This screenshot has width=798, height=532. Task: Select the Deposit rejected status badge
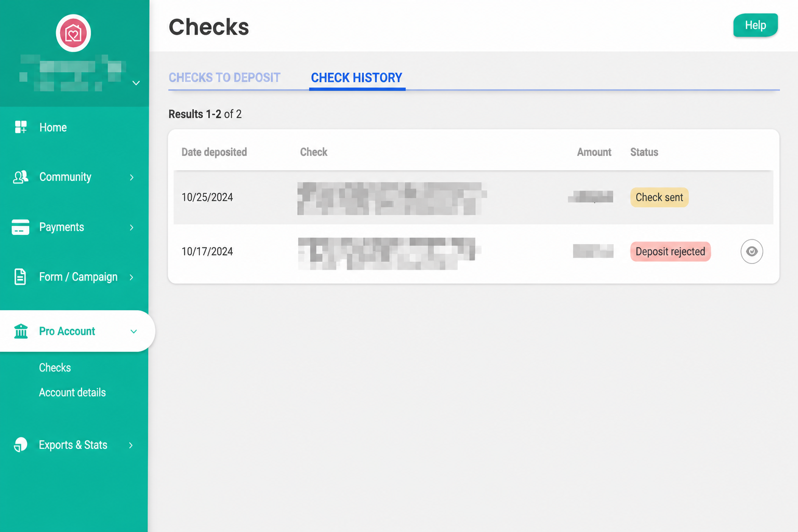click(x=670, y=251)
